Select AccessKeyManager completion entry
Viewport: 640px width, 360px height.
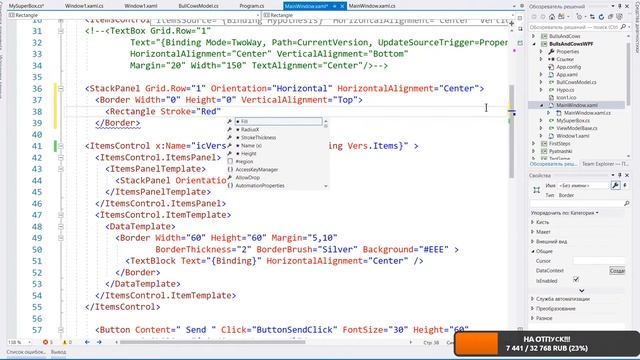257,169
